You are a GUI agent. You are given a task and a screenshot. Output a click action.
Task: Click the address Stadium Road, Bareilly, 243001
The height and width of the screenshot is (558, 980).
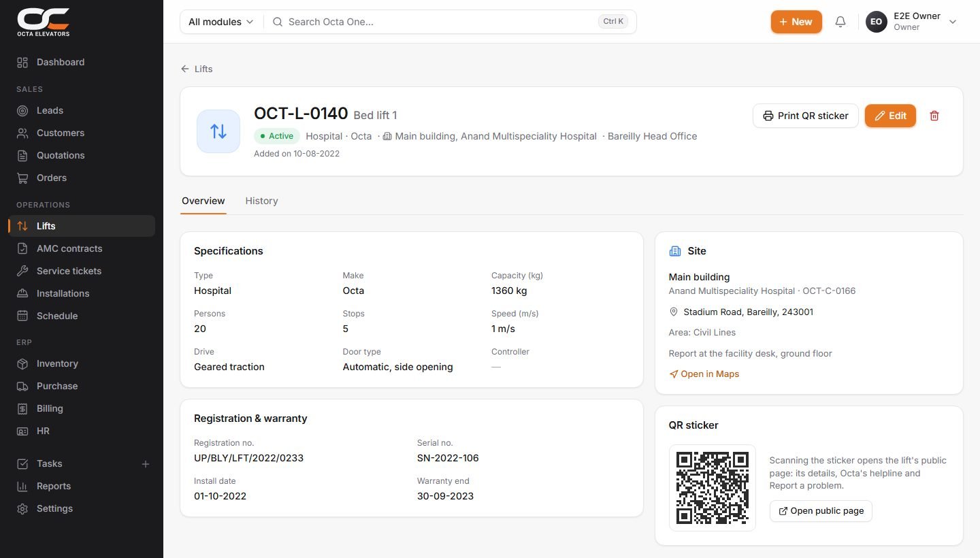(x=748, y=312)
